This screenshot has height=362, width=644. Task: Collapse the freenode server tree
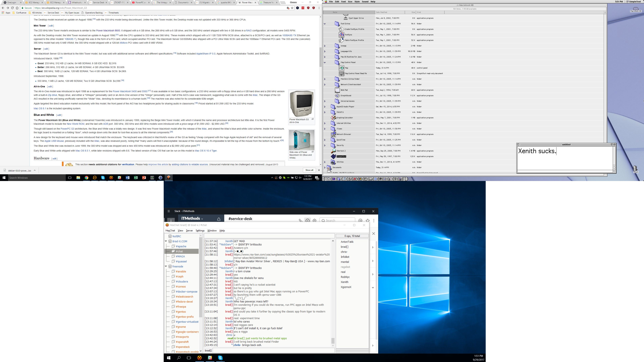(166, 266)
